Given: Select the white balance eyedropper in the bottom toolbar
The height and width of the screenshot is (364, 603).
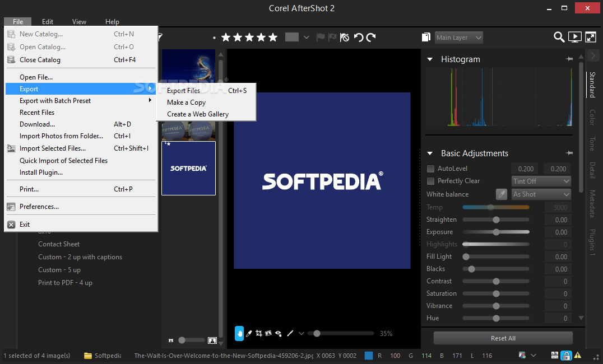Looking at the screenshot, I should tap(249, 334).
